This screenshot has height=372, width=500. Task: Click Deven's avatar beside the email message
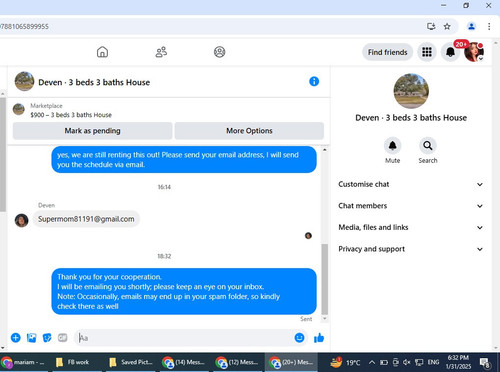coord(21,220)
